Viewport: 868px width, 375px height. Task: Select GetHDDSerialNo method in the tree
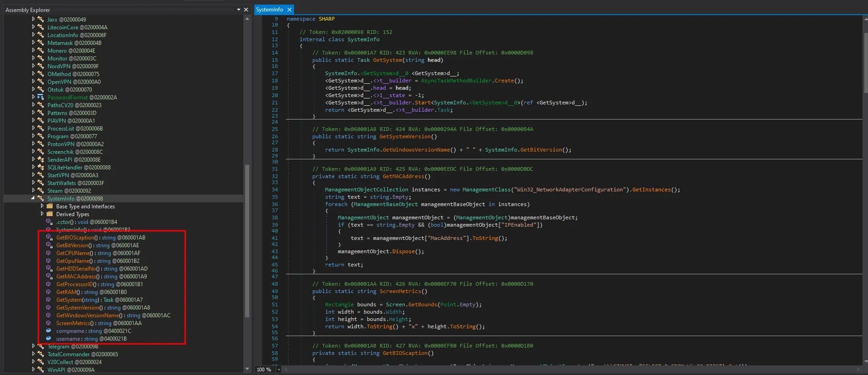[76, 269]
